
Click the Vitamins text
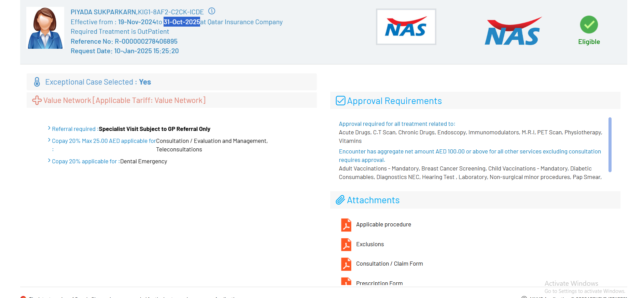[x=350, y=141]
